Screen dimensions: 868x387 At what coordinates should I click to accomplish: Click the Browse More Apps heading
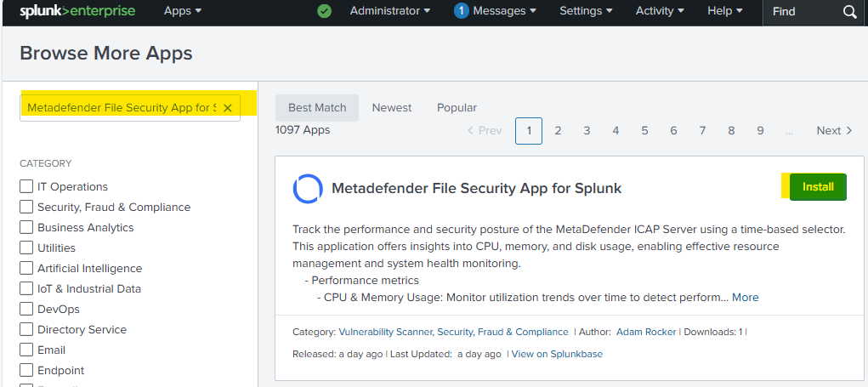106,53
